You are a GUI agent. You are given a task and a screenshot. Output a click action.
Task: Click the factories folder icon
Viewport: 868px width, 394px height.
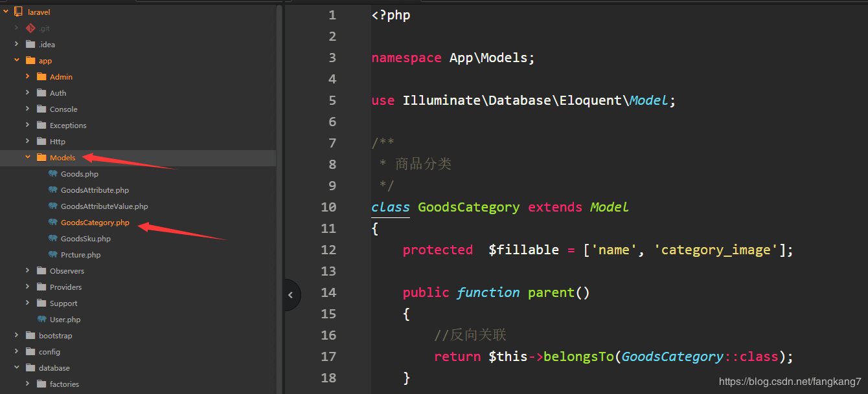41,384
